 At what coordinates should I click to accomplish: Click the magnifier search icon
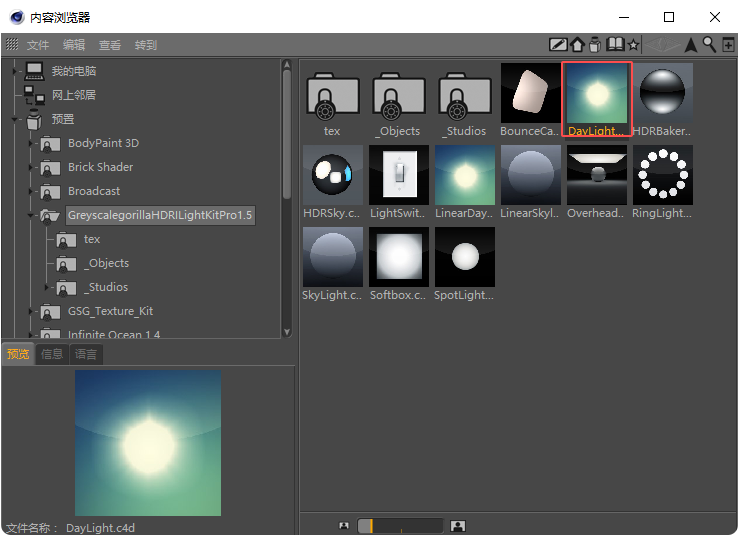(x=709, y=45)
